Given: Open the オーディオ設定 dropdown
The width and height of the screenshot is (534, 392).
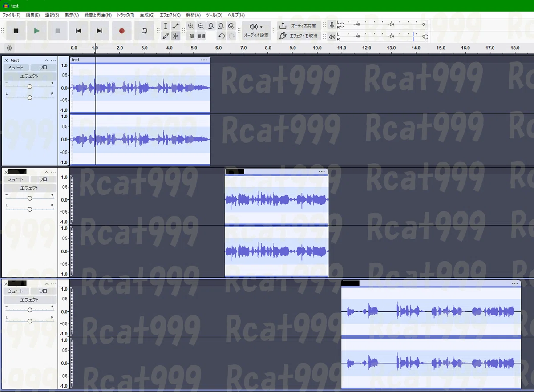Looking at the screenshot, I should coord(256,31).
